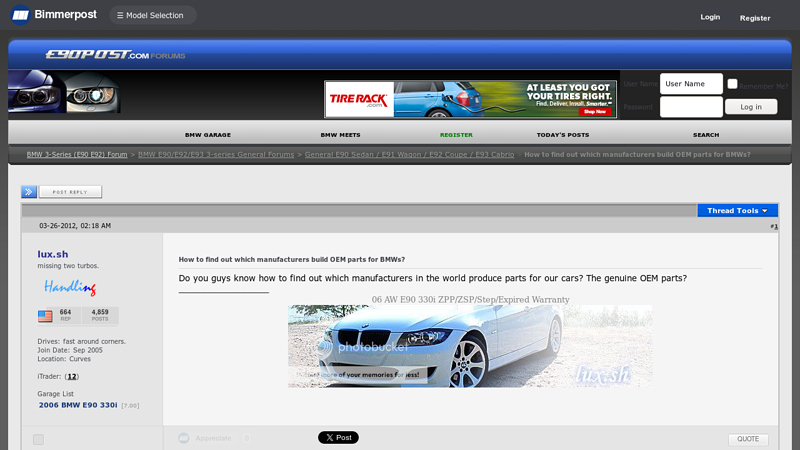Click the Login link in the top bar
800x450 pixels.
pyautogui.click(x=710, y=17)
